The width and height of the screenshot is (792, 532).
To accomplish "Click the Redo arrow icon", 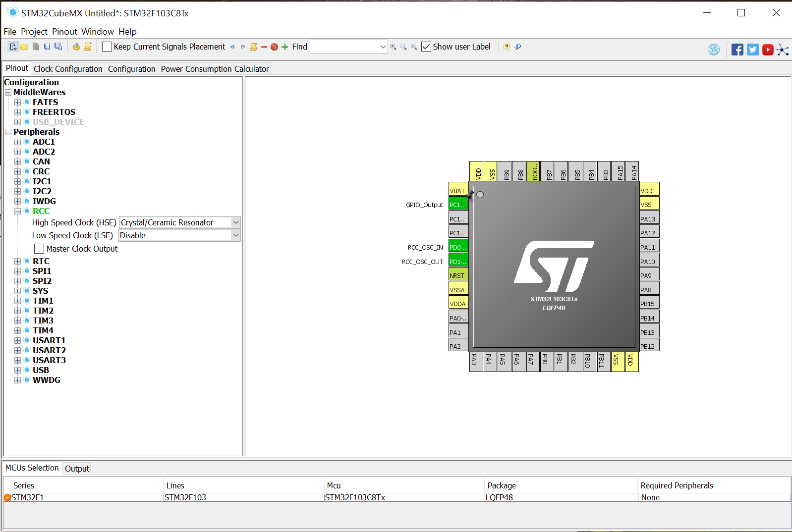I will [243, 47].
